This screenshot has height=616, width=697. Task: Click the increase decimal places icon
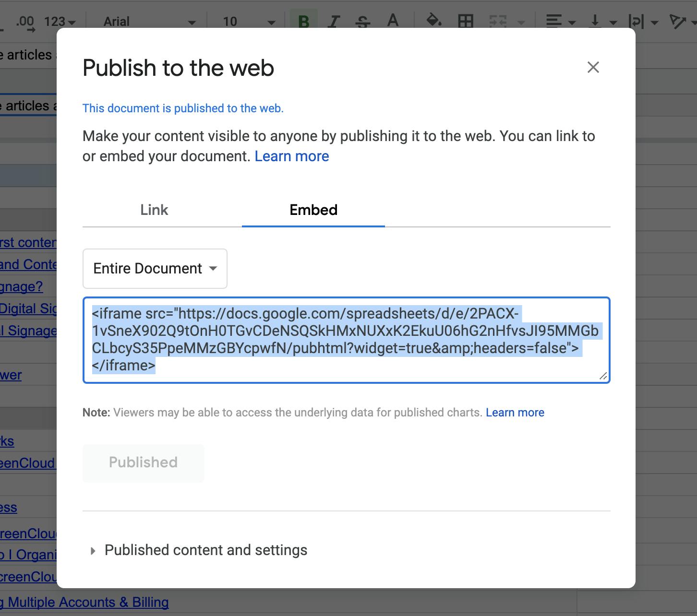[25, 22]
